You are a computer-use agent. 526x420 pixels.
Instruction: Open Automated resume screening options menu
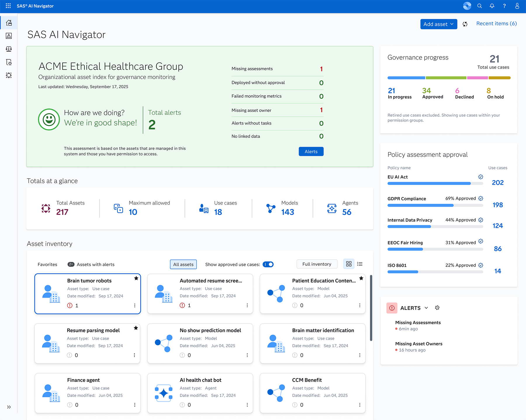[247, 305]
